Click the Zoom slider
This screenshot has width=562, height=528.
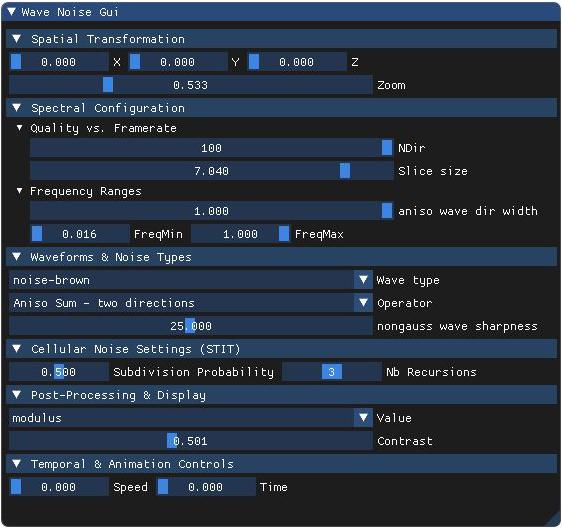(x=191, y=85)
